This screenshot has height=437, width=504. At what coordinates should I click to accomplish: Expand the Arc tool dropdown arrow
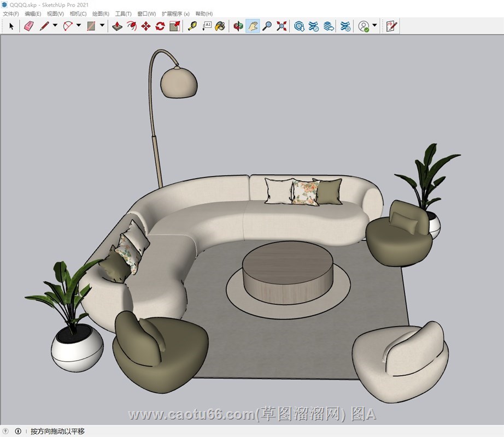(x=78, y=26)
